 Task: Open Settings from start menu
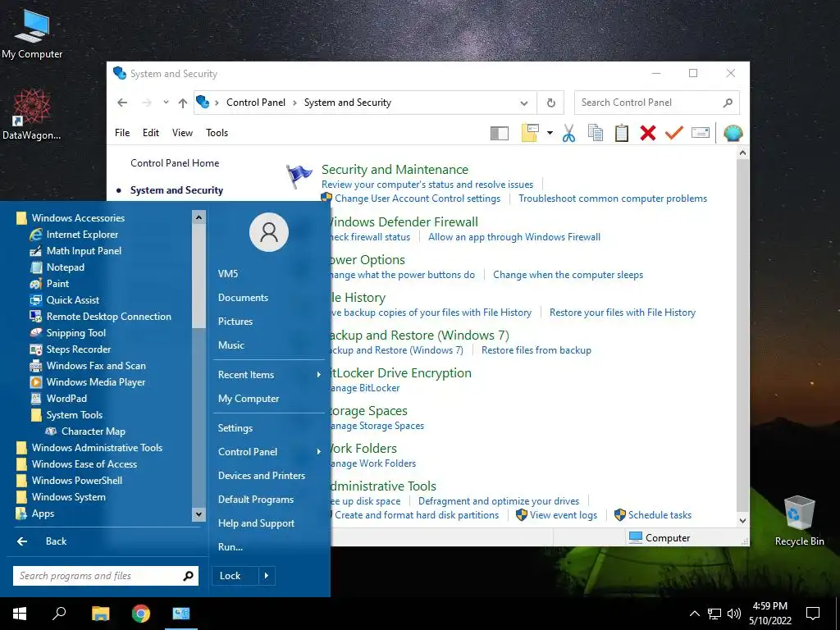(235, 428)
